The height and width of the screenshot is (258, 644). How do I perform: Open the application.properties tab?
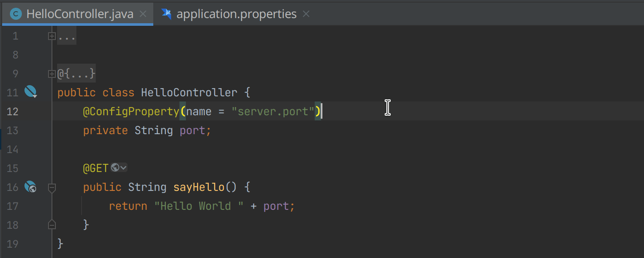coord(236,14)
